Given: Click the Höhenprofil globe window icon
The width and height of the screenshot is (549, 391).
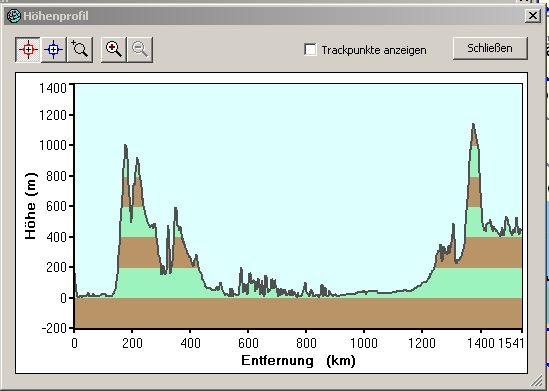Looking at the screenshot, I should [14, 16].
